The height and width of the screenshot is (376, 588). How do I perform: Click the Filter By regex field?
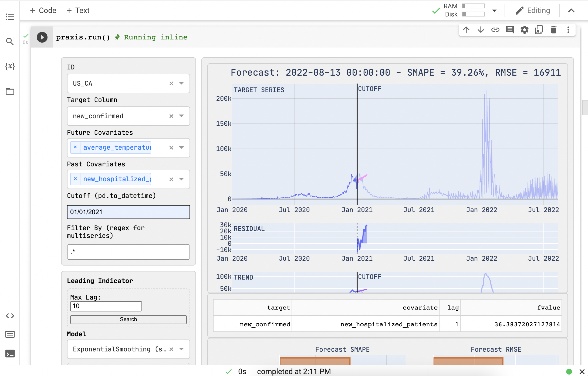[129, 252]
